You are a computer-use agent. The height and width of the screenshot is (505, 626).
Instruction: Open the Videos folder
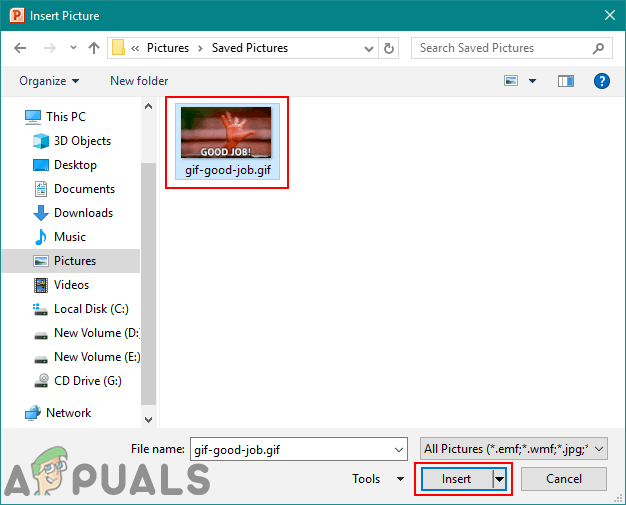tap(71, 285)
